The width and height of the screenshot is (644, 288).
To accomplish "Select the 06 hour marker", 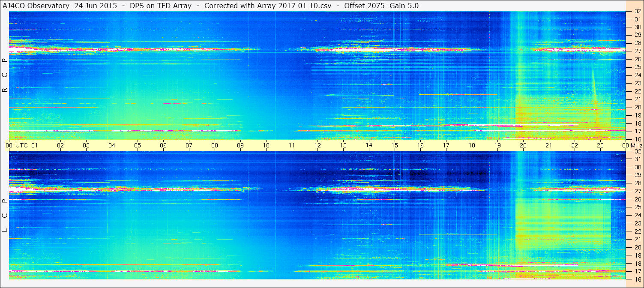I will coord(163,145).
